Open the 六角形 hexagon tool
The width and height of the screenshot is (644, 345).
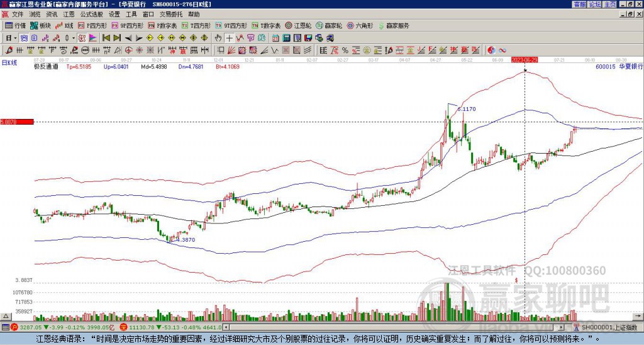pyautogui.click(x=360, y=25)
